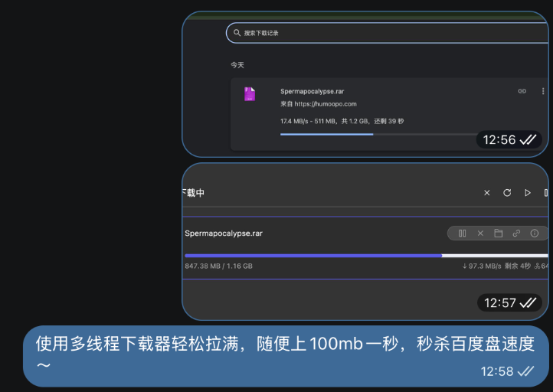The height and width of the screenshot is (392, 553).
Task: Click the purple rar file icon
Action: [x=250, y=94]
